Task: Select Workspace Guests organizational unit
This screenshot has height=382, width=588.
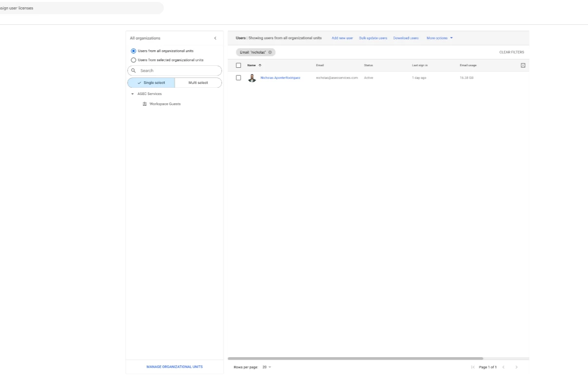Action: pyautogui.click(x=165, y=104)
